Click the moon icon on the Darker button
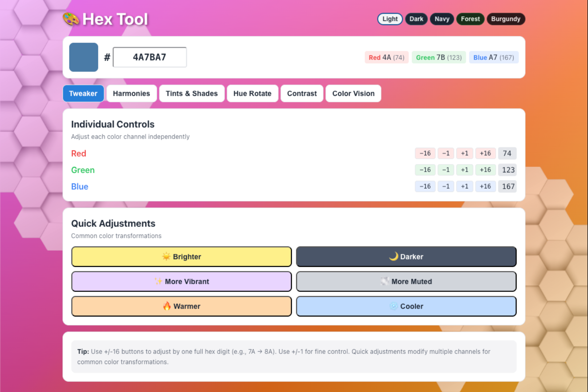Viewport: 588px width, 392px height. 393,256
